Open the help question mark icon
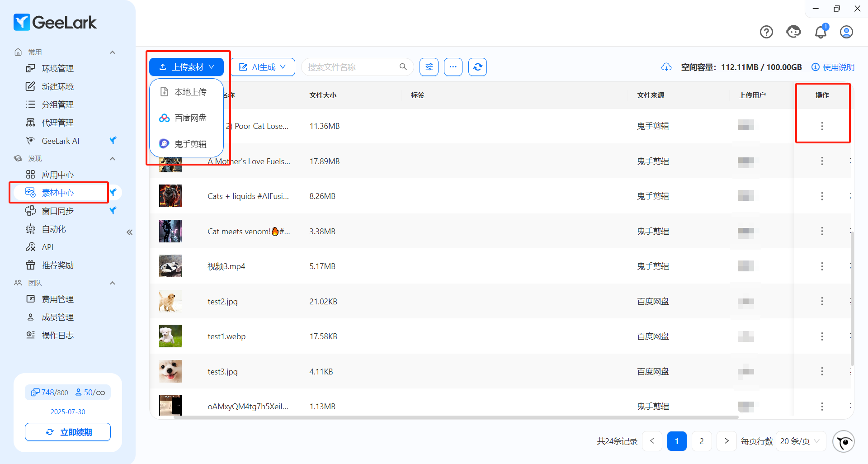The width and height of the screenshot is (868, 464). click(x=766, y=32)
